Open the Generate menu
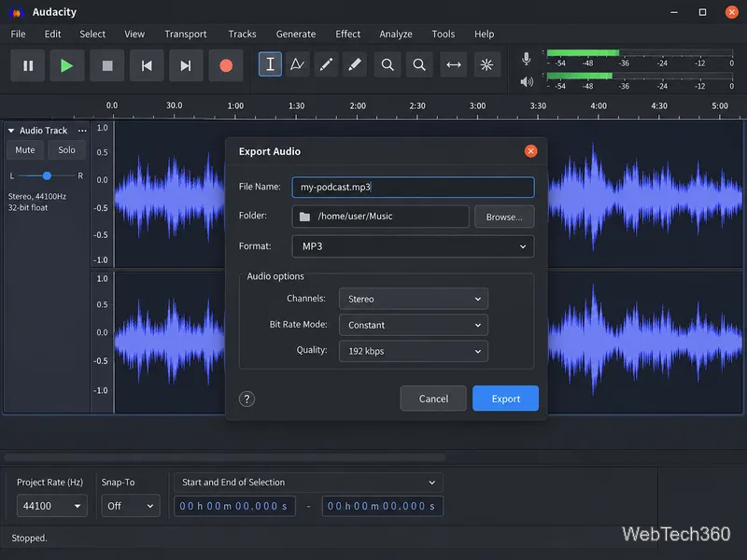Viewport: 747px width, 560px height. (x=296, y=34)
